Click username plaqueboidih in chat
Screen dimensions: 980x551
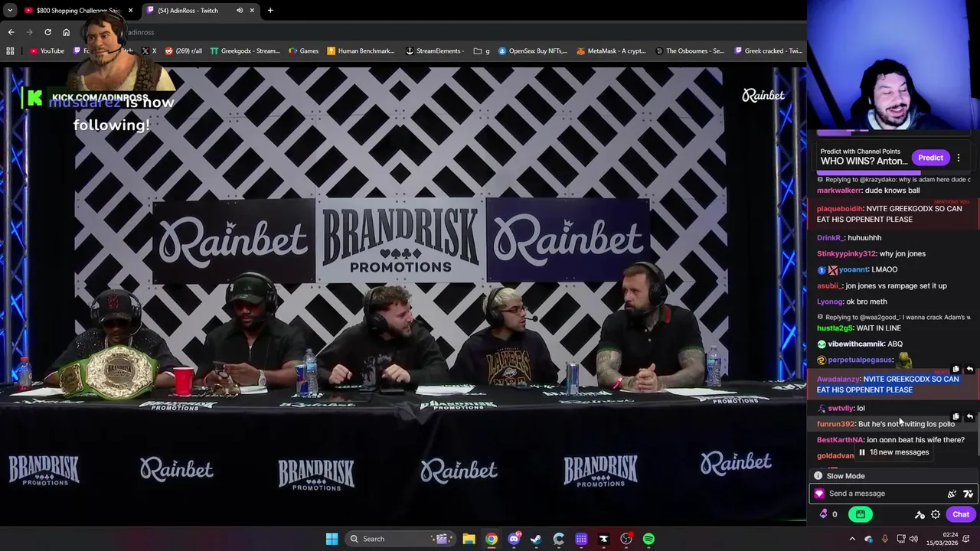840,209
